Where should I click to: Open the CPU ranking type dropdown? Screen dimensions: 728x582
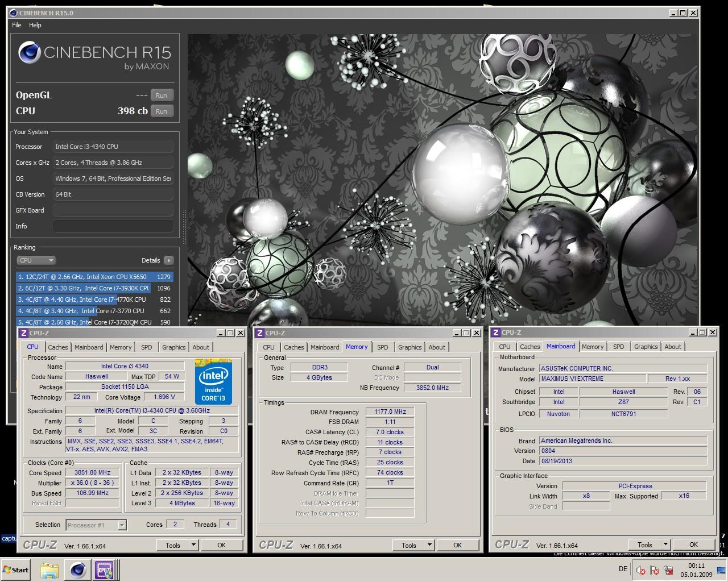[36, 260]
